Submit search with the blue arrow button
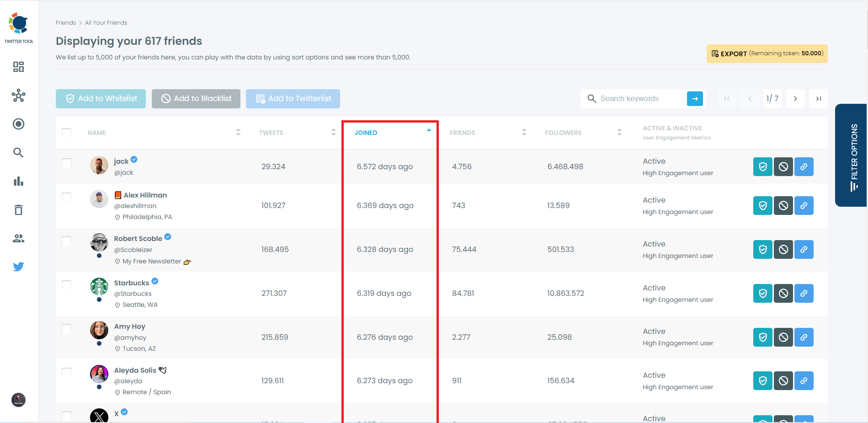Screen dimensions: 868x423 tap(695, 99)
